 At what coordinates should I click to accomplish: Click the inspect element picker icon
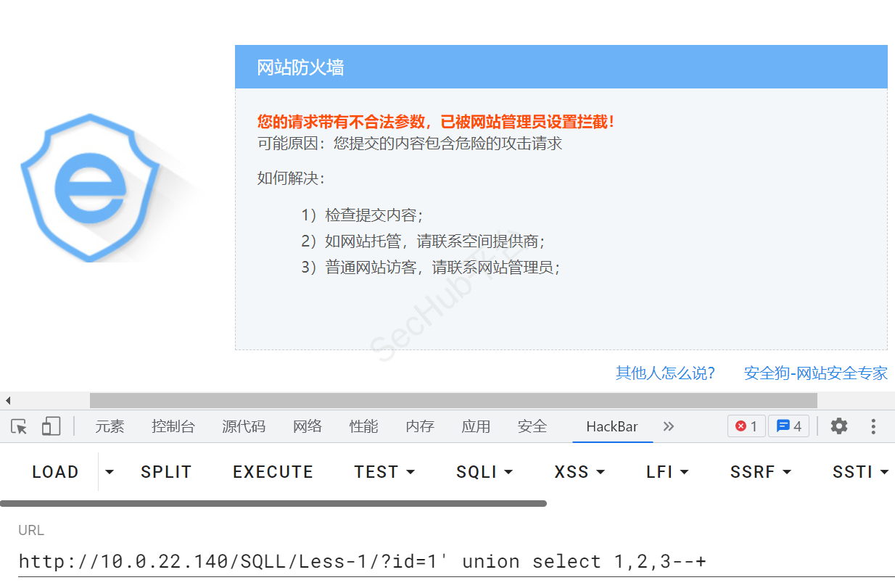(20, 426)
